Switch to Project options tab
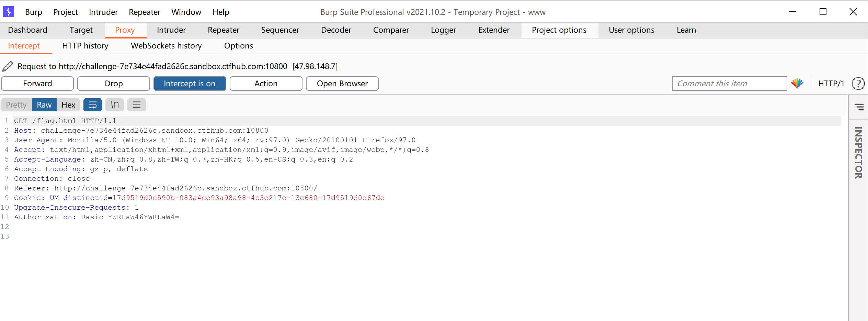868x321 pixels. (559, 30)
